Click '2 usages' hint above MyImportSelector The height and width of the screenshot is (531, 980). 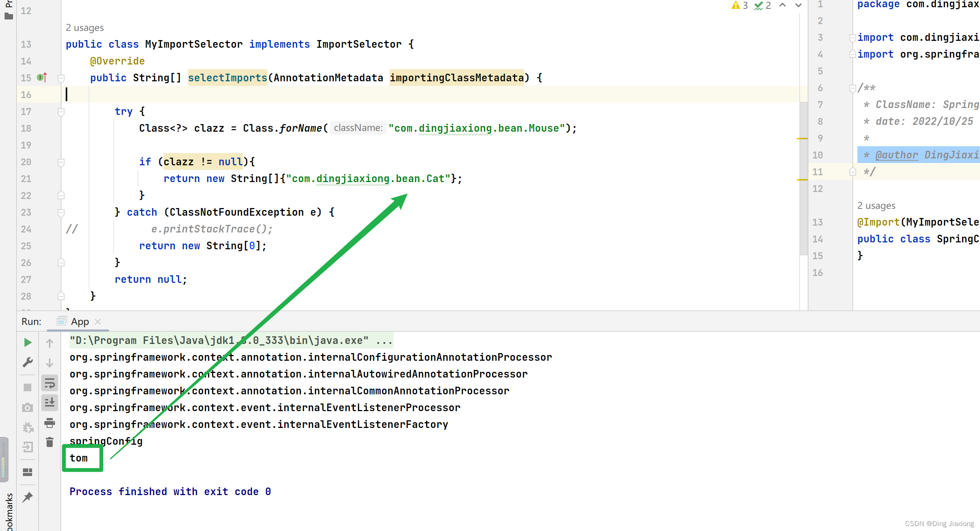pyautogui.click(x=84, y=27)
